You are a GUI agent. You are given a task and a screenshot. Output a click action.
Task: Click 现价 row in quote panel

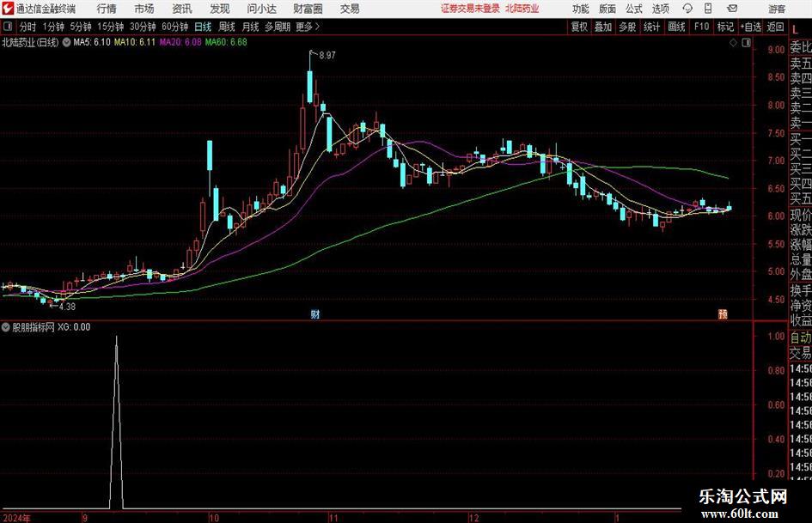[x=800, y=215]
